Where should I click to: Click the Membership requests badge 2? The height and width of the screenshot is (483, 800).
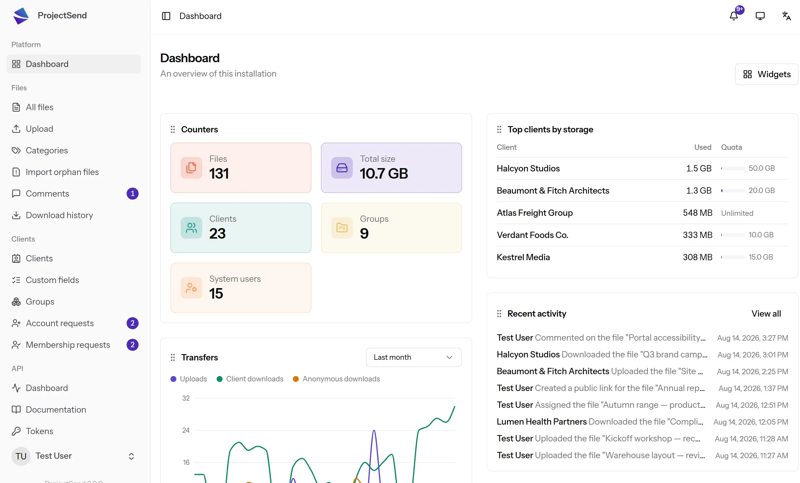click(132, 345)
